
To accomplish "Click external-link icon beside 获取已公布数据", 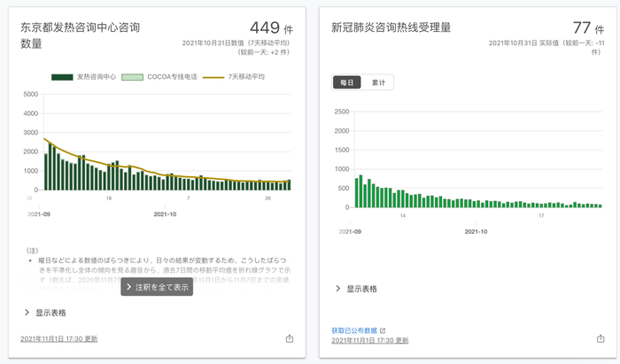I will click(x=383, y=331).
